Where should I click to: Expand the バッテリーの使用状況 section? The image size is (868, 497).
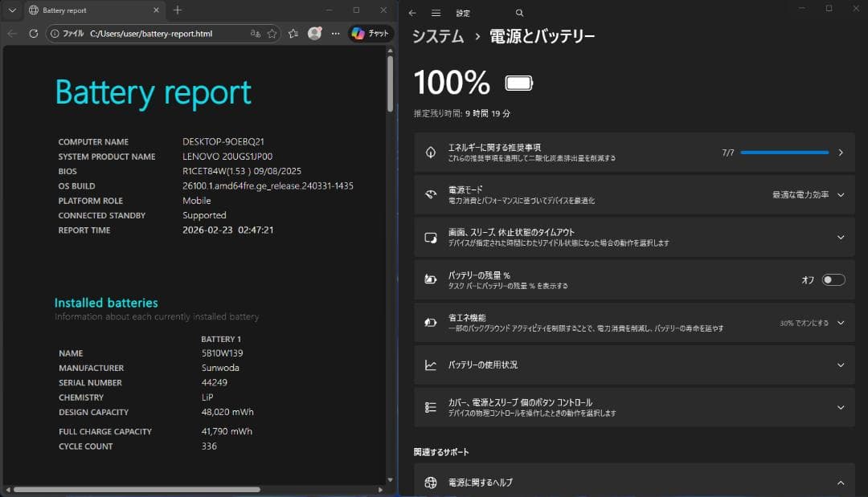click(840, 365)
